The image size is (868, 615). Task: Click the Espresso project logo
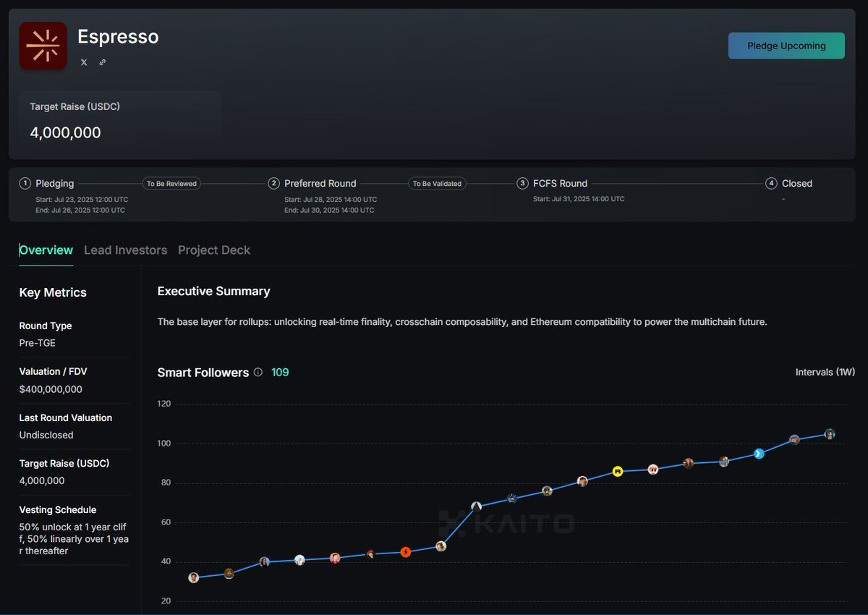[x=43, y=46]
